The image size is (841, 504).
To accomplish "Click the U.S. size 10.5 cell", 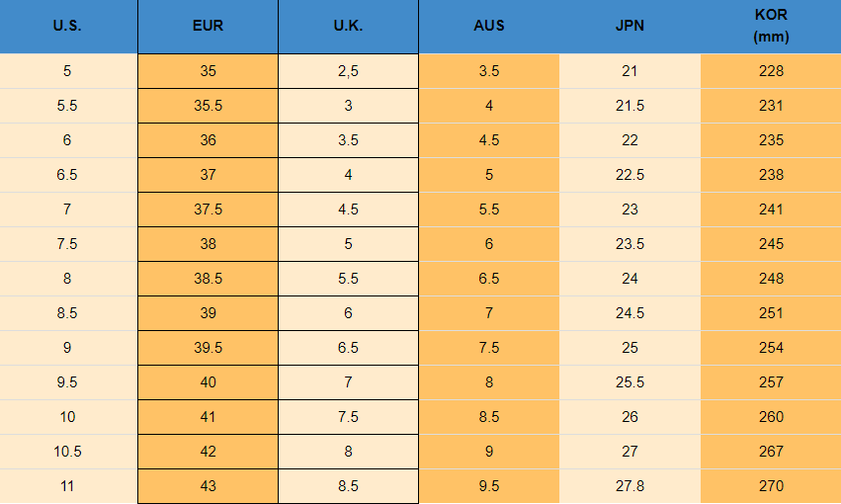I will pos(67,452).
